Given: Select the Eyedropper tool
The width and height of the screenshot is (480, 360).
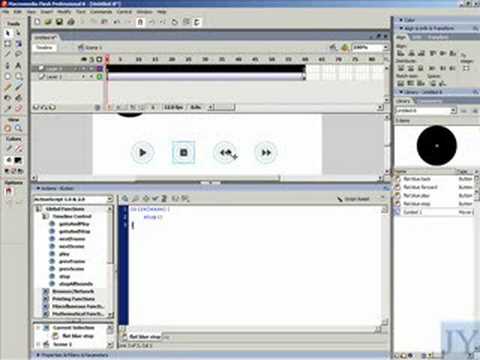Looking at the screenshot, I should pos(8,109).
